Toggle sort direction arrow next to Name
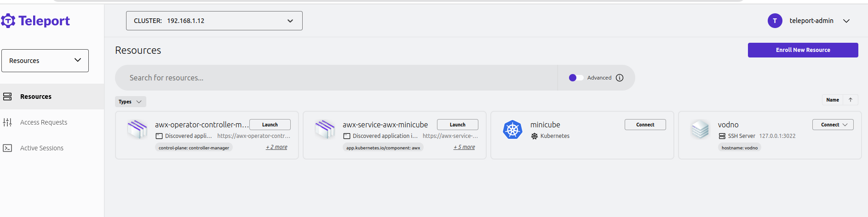Screen dimensions: 868x217 pos(851,100)
